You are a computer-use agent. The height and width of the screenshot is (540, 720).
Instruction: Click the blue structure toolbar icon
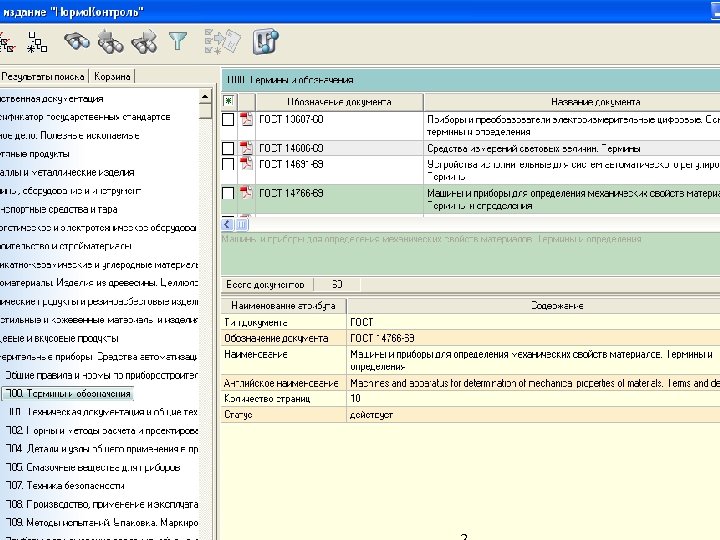[x=265, y=42]
